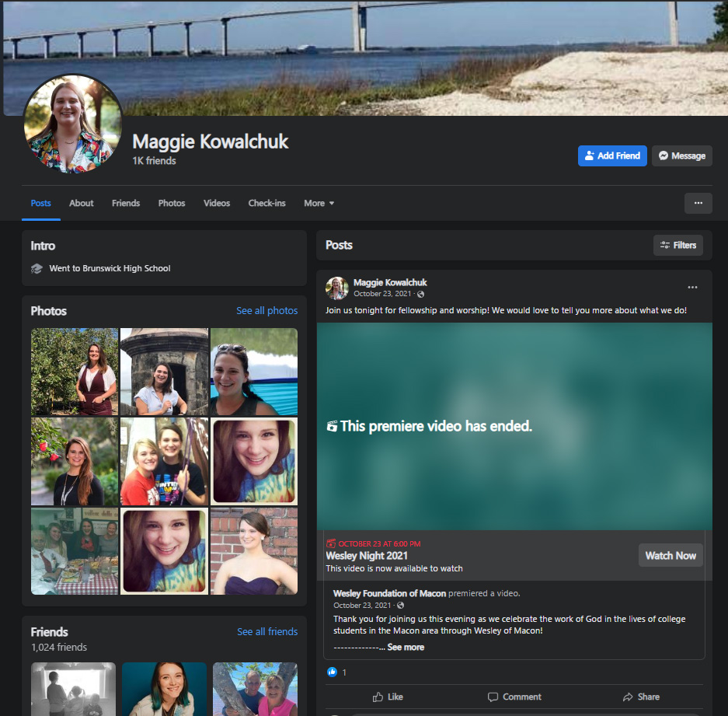728x716 pixels.
Task: Click the profile picture avatar
Action: point(73,124)
